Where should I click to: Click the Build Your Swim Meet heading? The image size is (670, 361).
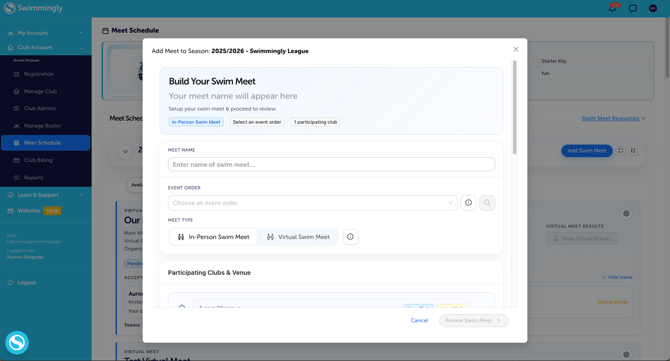(x=212, y=81)
